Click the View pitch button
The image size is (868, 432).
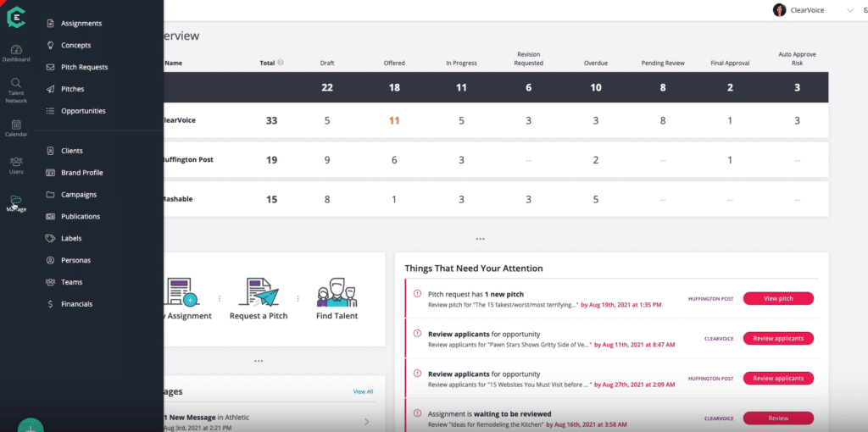[x=777, y=298]
